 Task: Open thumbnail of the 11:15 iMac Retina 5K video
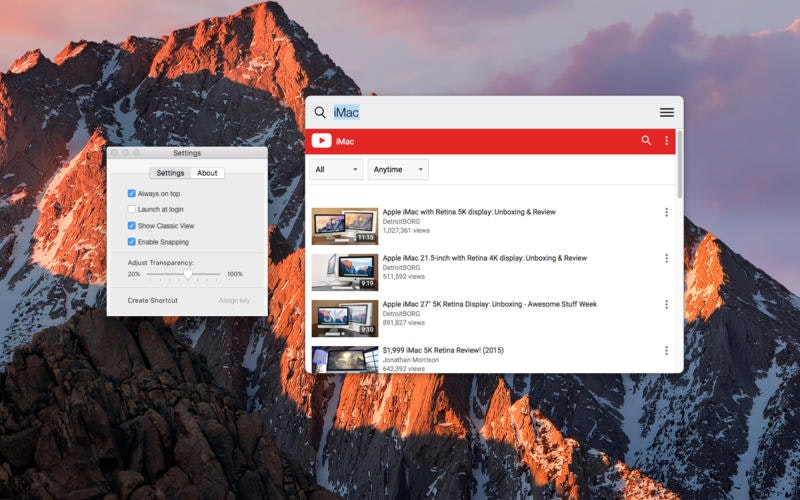pos(345,226)
